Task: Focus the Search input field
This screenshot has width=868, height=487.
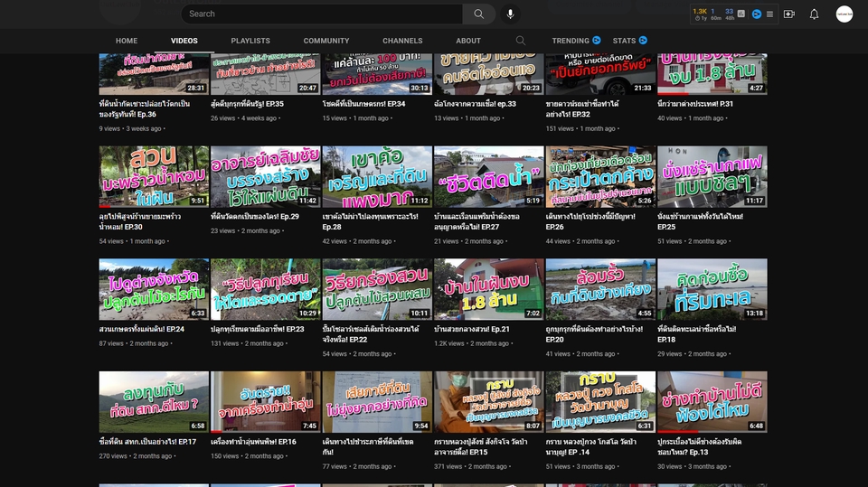Action: coord(322,14)
